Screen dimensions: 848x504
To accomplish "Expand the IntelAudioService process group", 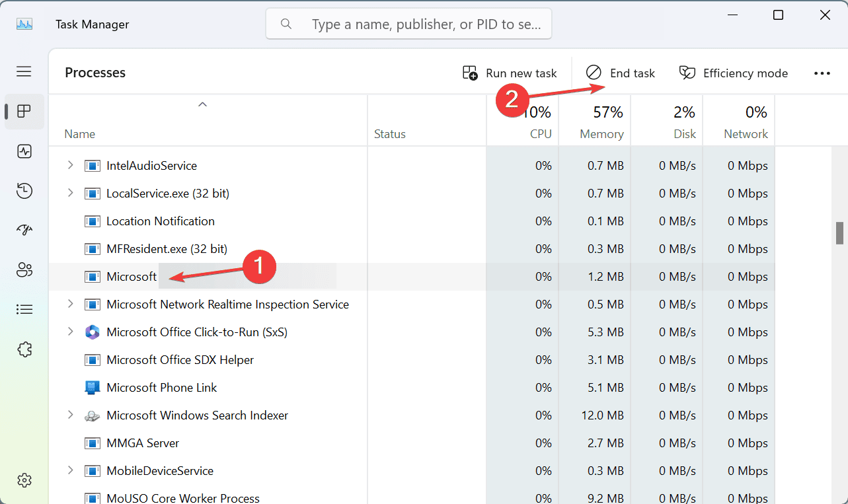I will (71, 166).
